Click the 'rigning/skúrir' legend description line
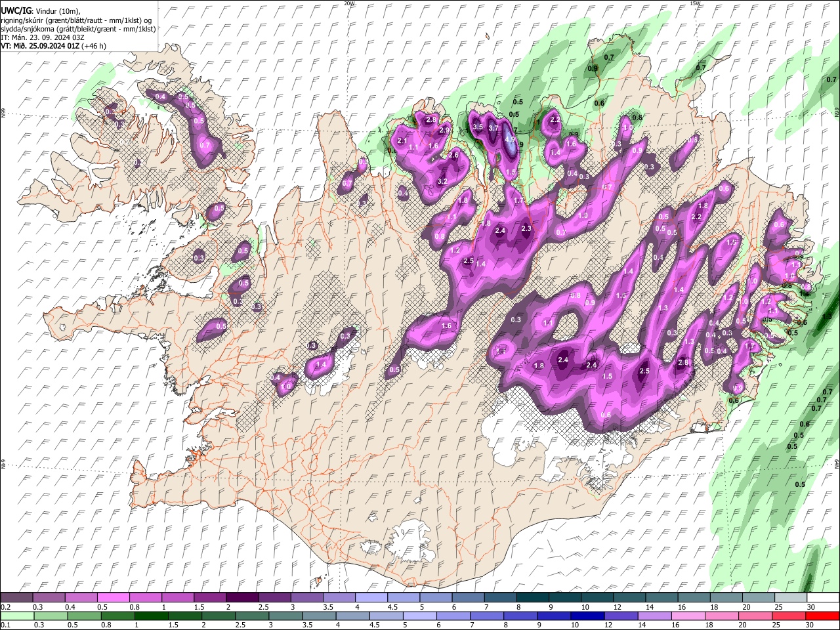840x630 pixels. [x=76, y=20]
